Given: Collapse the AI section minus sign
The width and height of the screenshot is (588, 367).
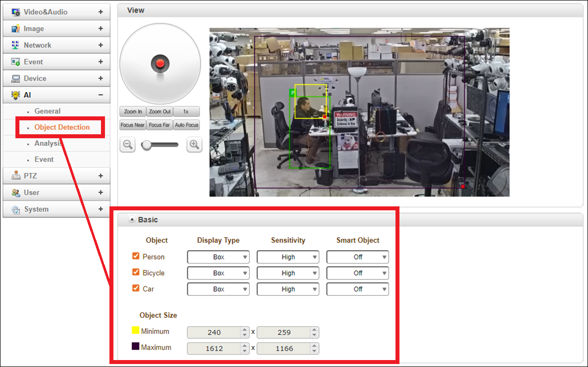Looking at the screenshot, I should 100,95.
